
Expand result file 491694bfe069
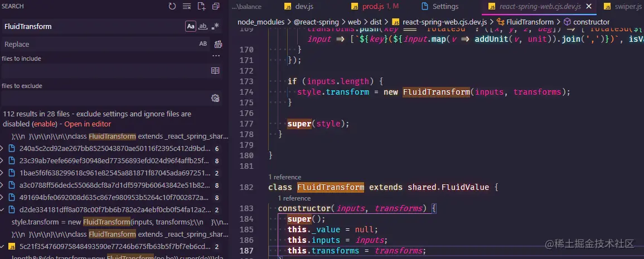[x=2, y=197]
